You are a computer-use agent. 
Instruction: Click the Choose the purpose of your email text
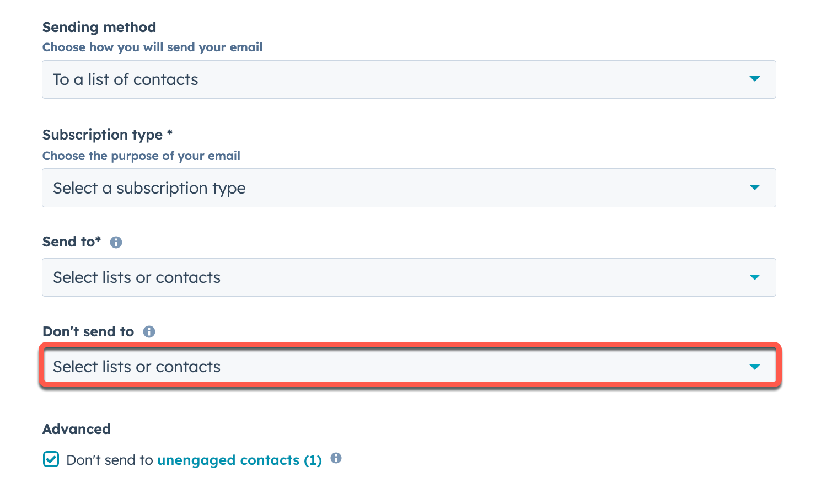[x=141, y=156]
